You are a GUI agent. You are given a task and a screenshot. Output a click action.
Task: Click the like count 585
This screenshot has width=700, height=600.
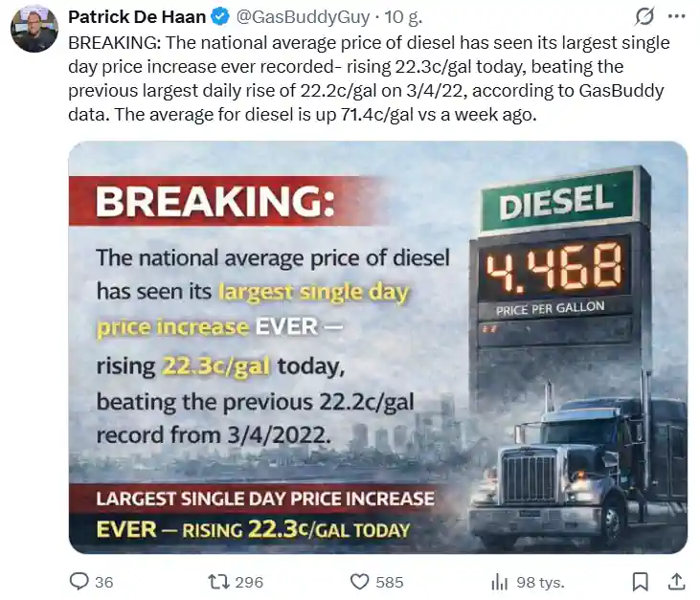[390, 582]
